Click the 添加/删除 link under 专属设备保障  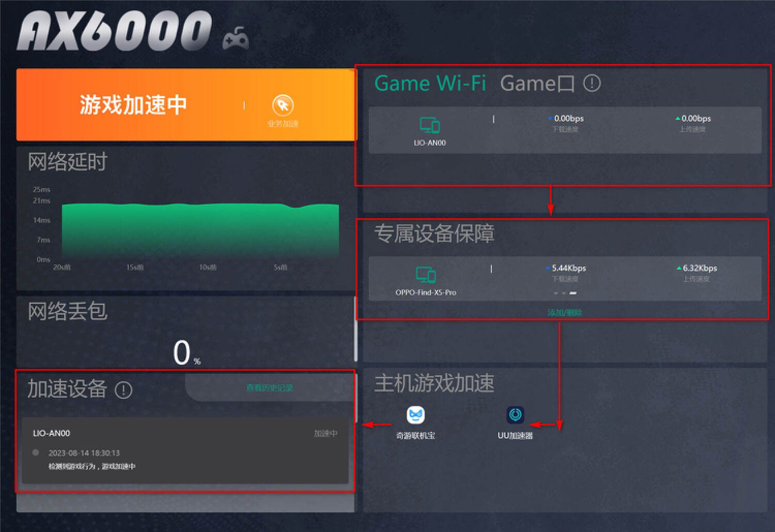[565, 312]
